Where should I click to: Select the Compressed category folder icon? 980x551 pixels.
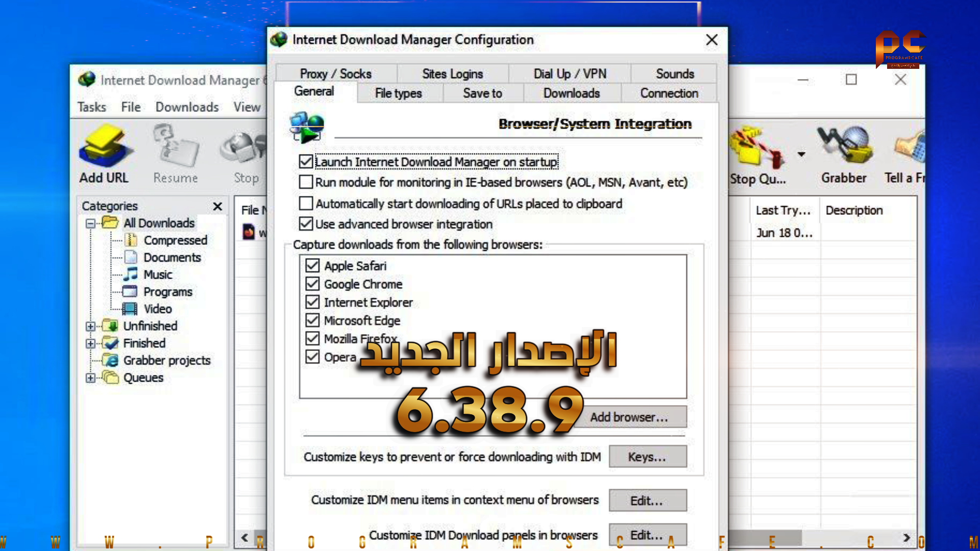[x=131, y=240]
